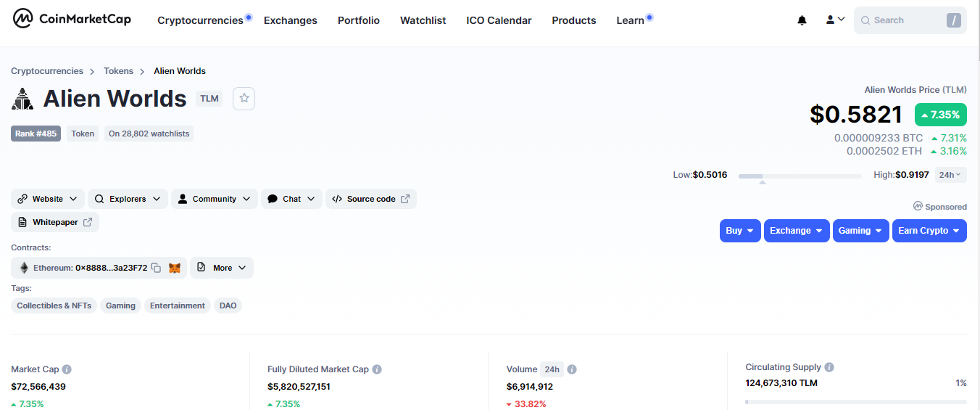Click the slash shortcut key in search
This screenshot has width=980, height=410.
tap(953, 20)
